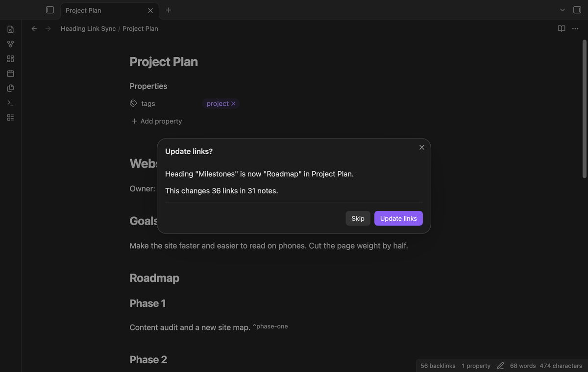
Task: Open the canvas icon in left ribbon
Action: 10,59
